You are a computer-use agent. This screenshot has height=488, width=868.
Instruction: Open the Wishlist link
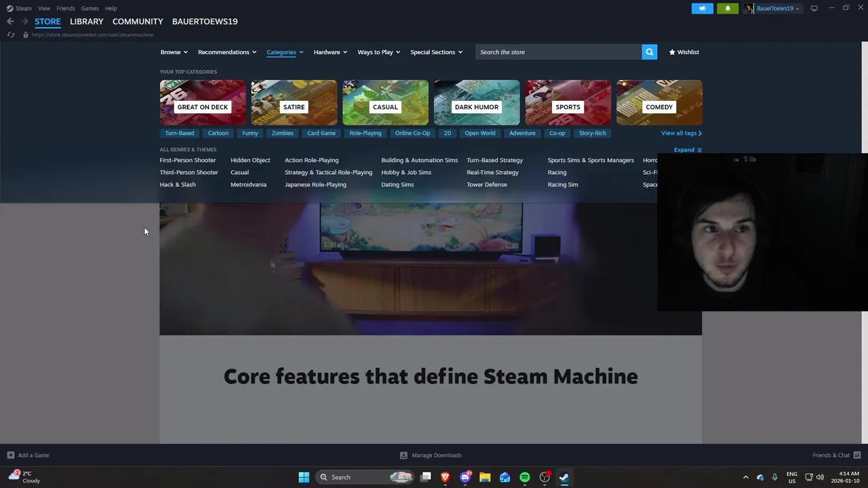pyautogui.click(x=684, y=52)
